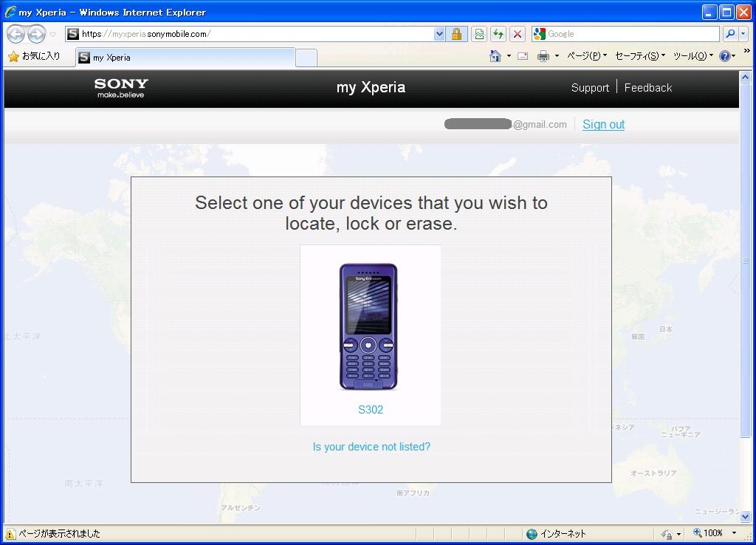The height and width of the screenshot is (545, 756).
Task: Expand the address bar history dropdown
Action: pyautogui.click(x=439, y=34)
